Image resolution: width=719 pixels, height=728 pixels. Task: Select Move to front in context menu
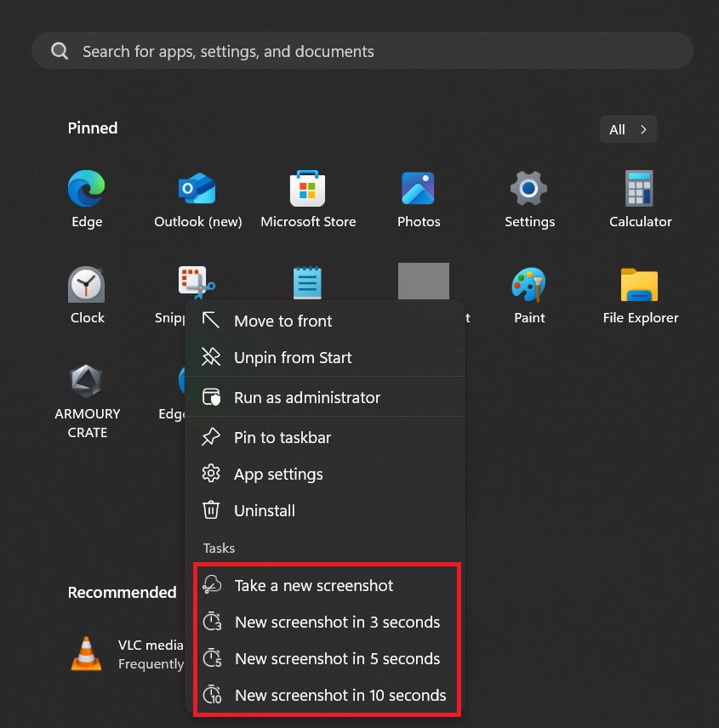click(325, 321)
